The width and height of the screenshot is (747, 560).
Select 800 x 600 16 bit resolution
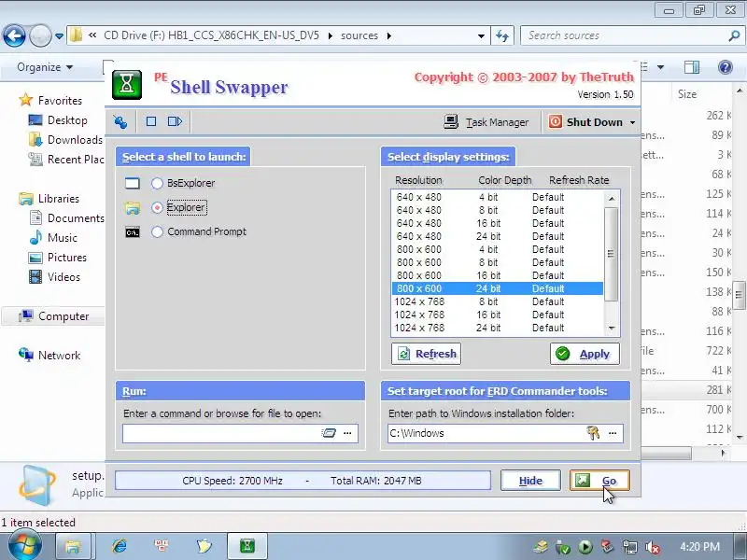[x=498, y=275]
